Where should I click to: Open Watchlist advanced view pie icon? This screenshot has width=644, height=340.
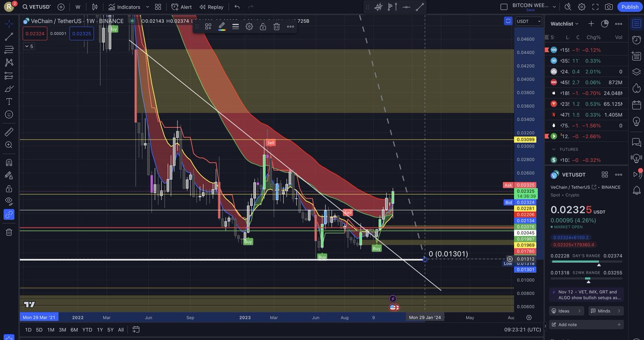tap(605, 24)
